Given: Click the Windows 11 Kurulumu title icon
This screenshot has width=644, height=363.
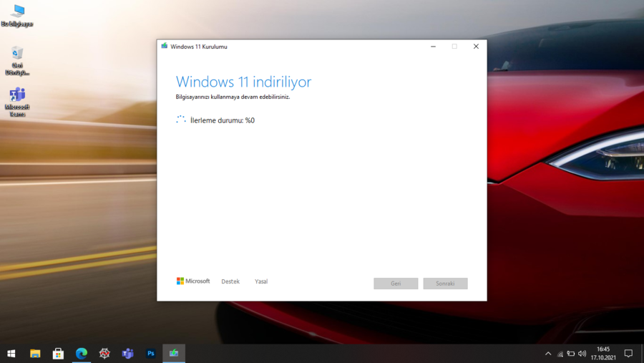Looking at the screenshot, I should [x=165, y=46].
